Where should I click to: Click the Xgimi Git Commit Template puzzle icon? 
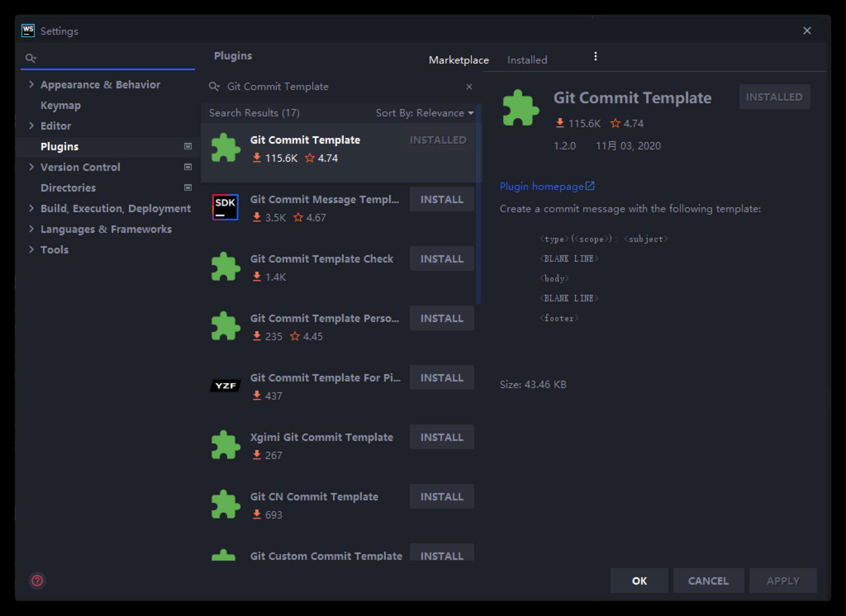coord(226,445)
